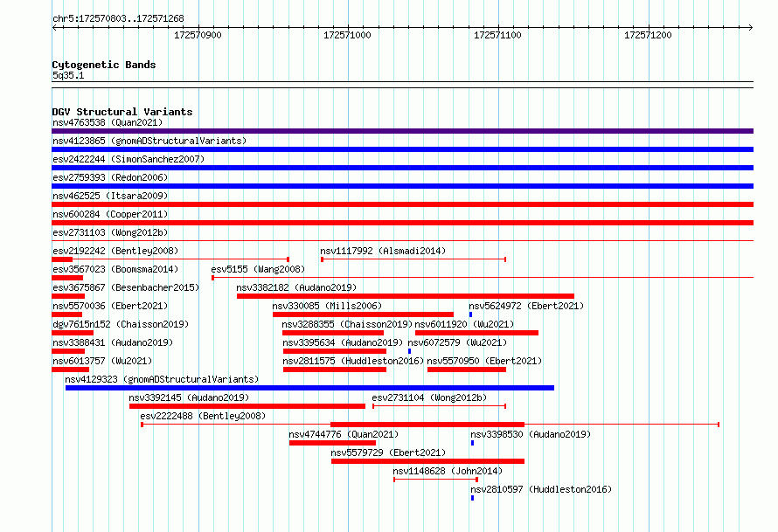Click the small blue marker under nsv2810597
This screenshot has width=778, height=532.
[x=472, y=498]
